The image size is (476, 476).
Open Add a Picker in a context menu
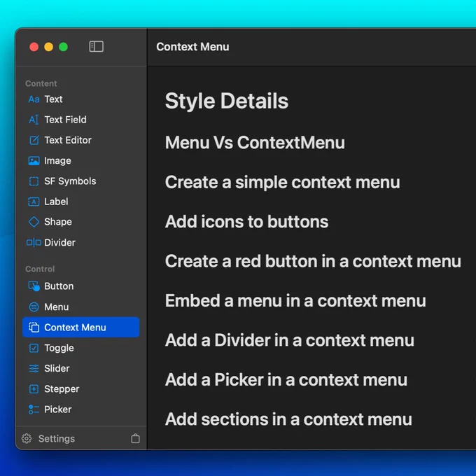(286, 380)
